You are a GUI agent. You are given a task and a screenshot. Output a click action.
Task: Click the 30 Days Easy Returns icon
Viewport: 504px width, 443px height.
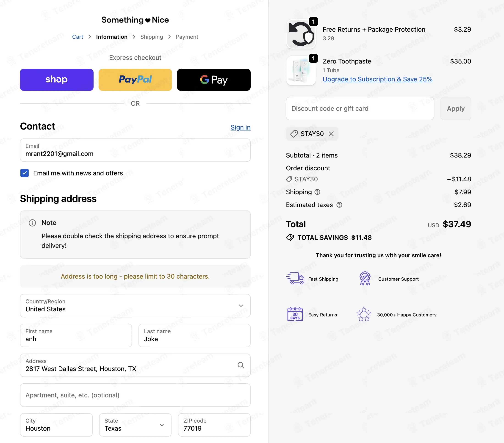click(295, 314)
